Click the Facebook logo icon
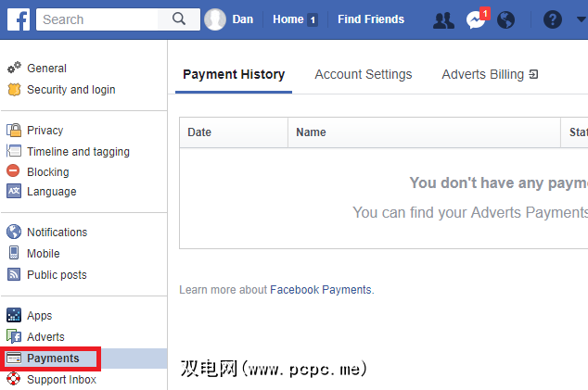The width and height of the screenshot is (588, 390). pyautogui.click(x=19, y=19)
